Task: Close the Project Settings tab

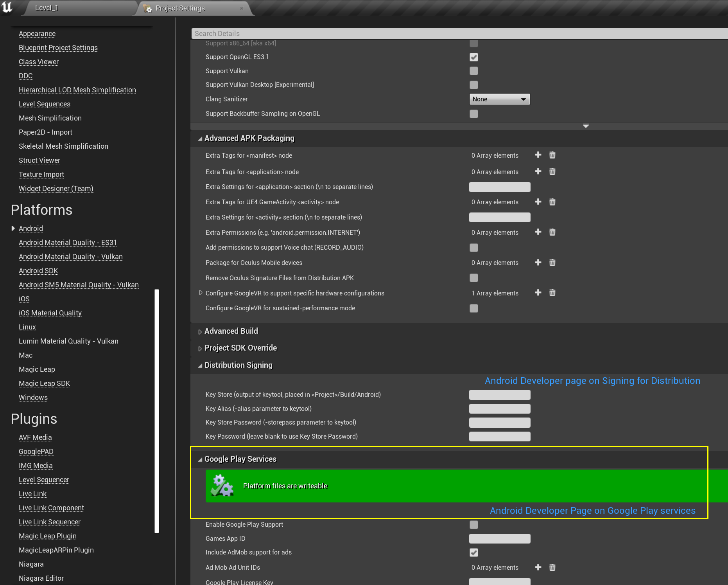Action: (242, 8)
